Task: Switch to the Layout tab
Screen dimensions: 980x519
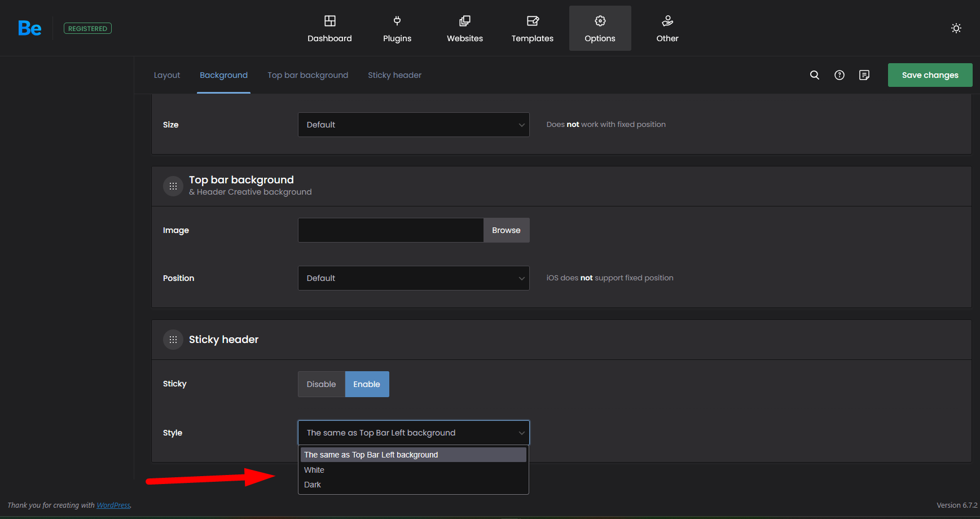Action: pyautogui.click(x=167, y=75)
